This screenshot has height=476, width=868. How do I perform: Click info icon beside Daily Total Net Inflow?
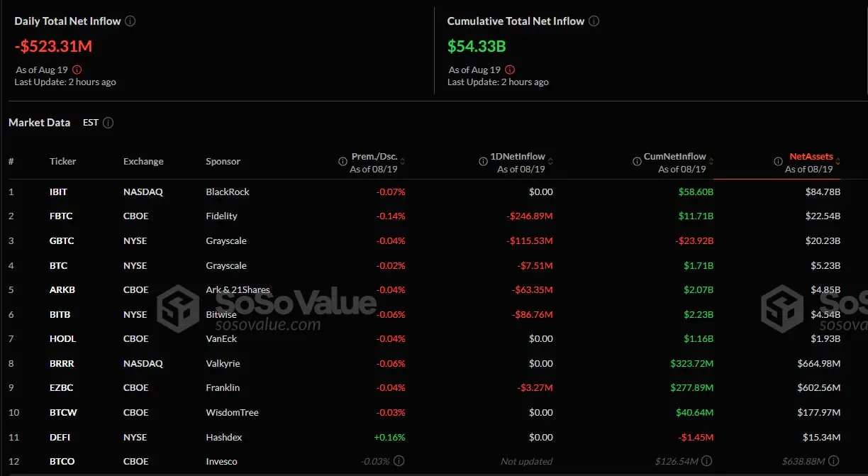(130, 21)
